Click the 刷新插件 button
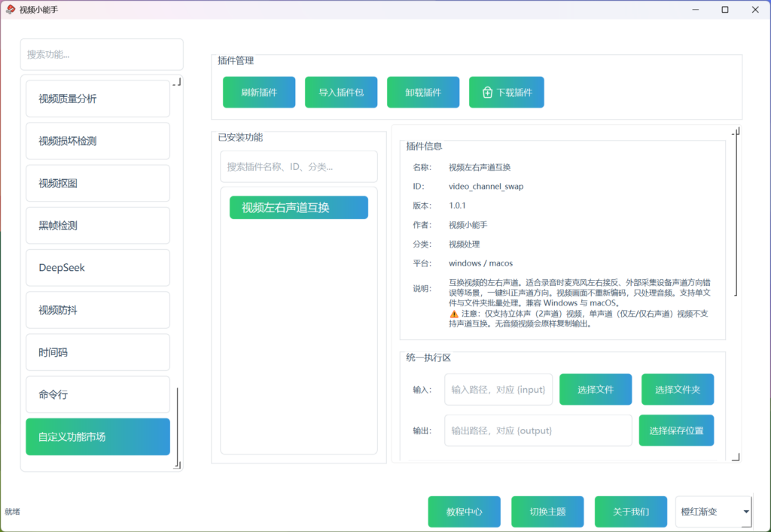 pos(259,93)
